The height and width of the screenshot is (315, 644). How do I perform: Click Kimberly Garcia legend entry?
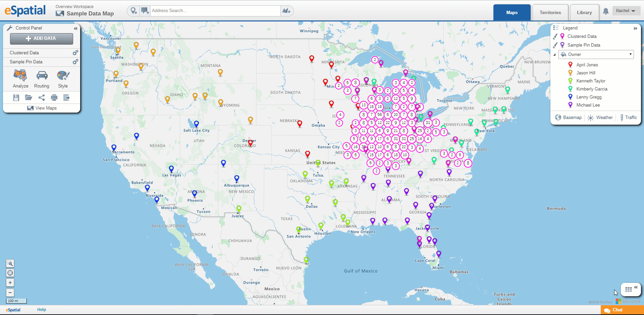coord(592,89)
